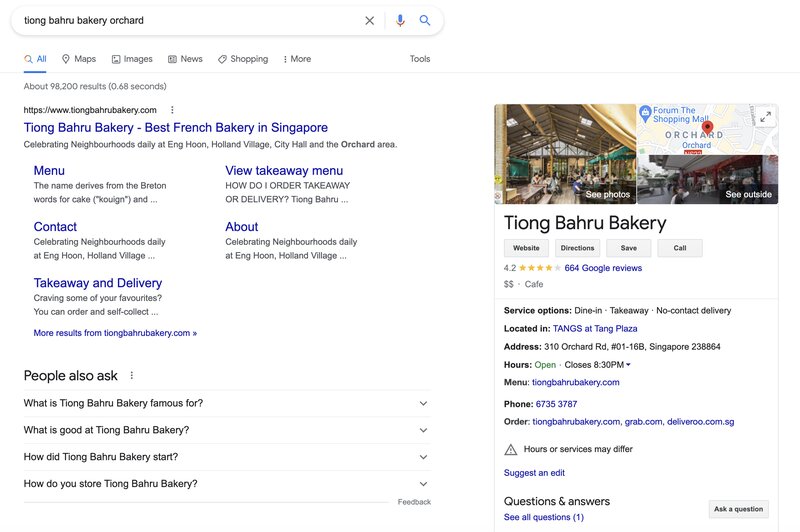The height and width of the screenshot is (532, 800).
Task: Expand the map with the arrows icon
Action: click(x=765, y=117)
